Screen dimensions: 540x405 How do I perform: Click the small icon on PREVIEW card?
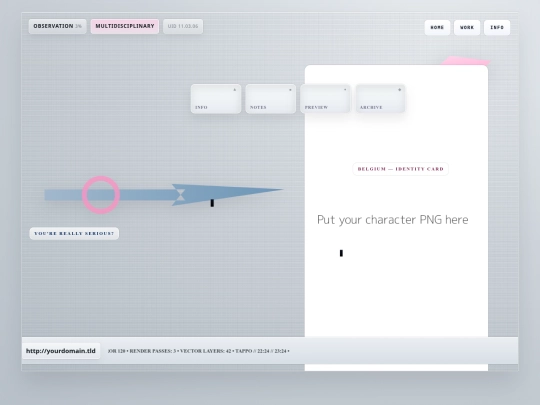(x=345, y=90)
